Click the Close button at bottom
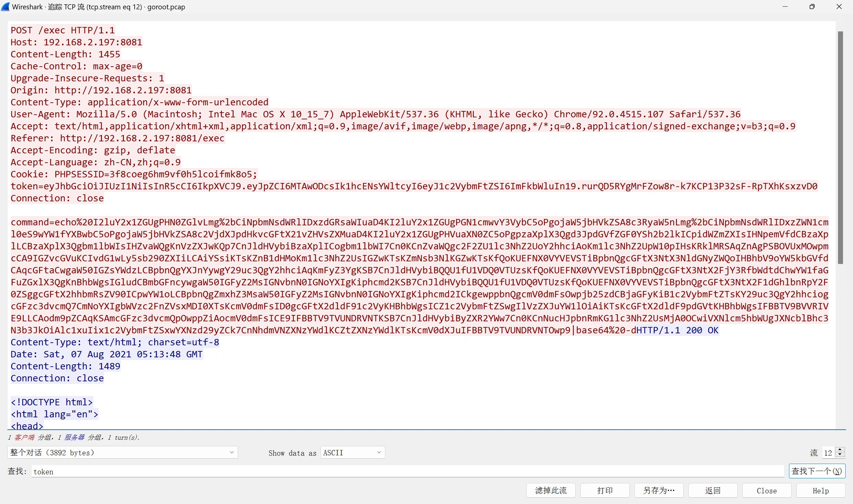Viewport: 853px width, 504px height. point(766,490)
